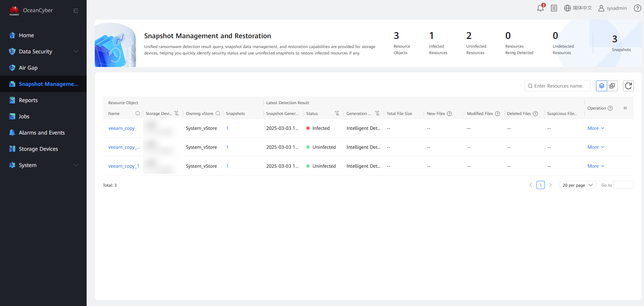Open the task list icon in header
644x306 pixels.
[554, 8]
